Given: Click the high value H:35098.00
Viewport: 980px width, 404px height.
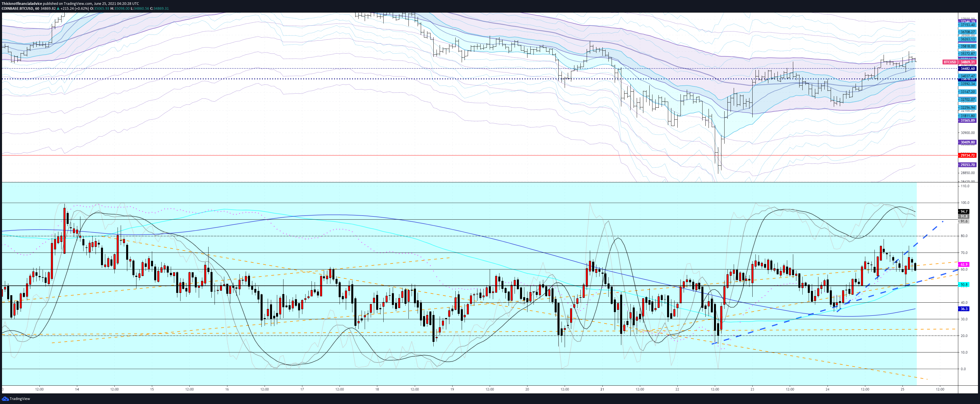Looking at the screenshot, I should click(120, 8).
